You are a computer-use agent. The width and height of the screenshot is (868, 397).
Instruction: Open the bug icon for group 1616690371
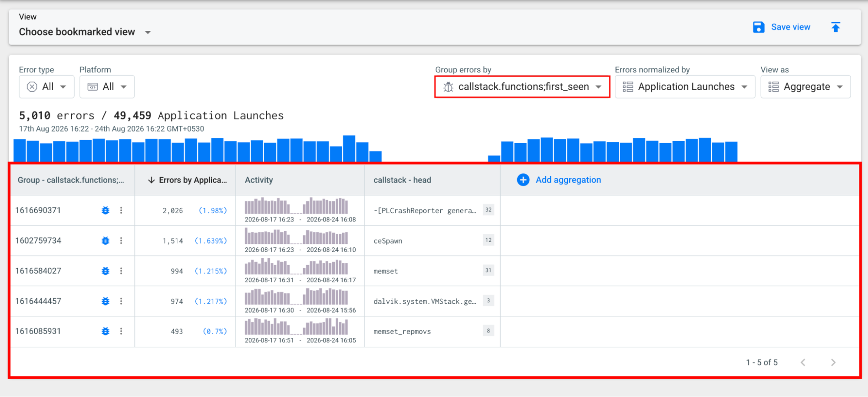(x=106, y=210)
